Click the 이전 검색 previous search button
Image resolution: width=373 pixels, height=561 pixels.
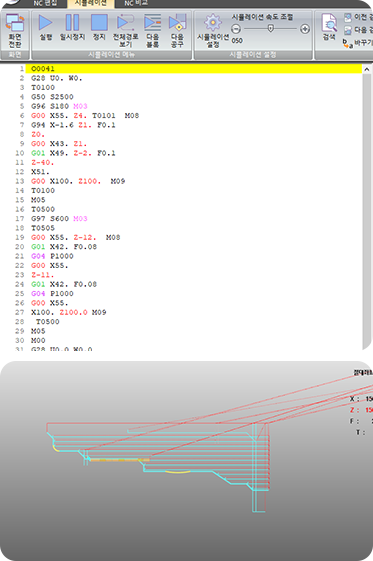[x=358, y=17]
